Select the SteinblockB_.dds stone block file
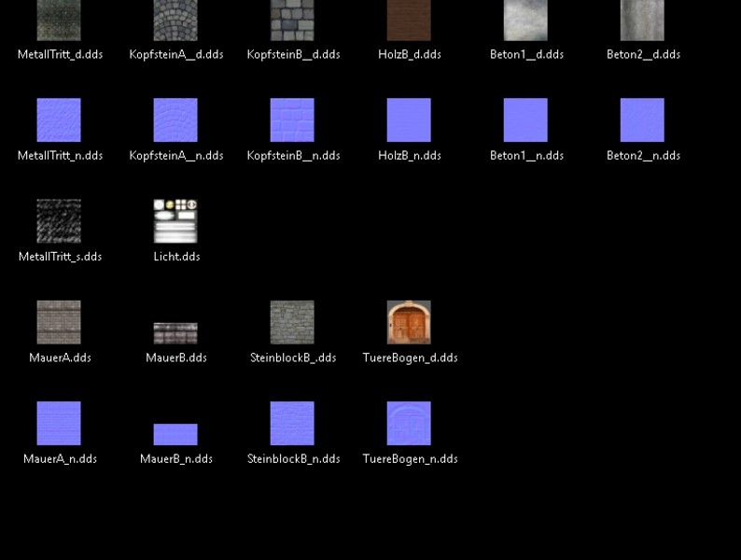The height and width of the screenshot is (560, 741). 292,322
